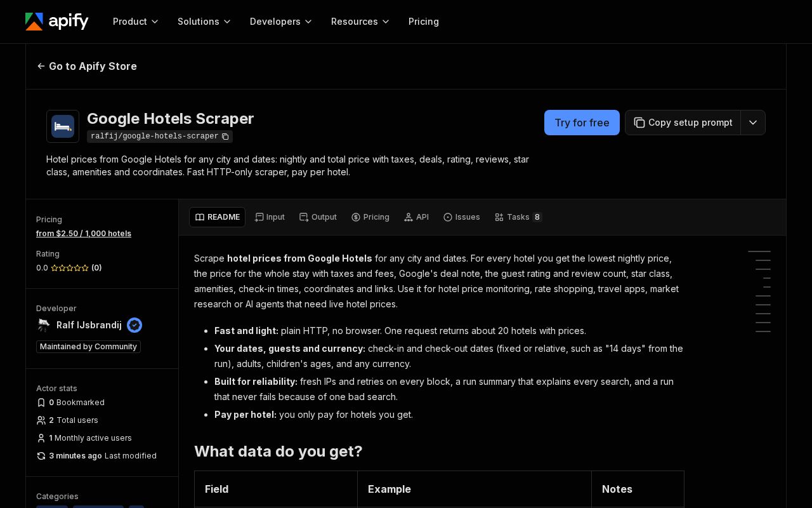Switch to the Input tab
This screenshot has width=812, height=508.
(x=270, y=217)
